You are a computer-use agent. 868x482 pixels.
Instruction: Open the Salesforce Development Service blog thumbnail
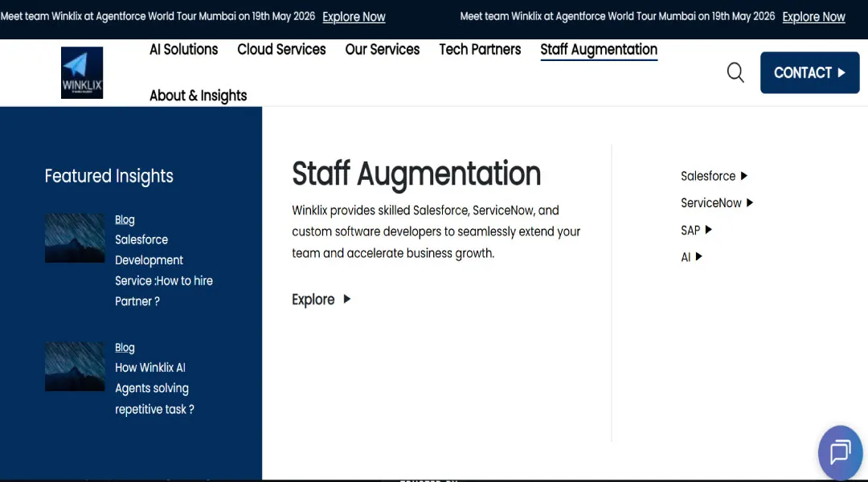pyautogui.click(x=75, y=238)
